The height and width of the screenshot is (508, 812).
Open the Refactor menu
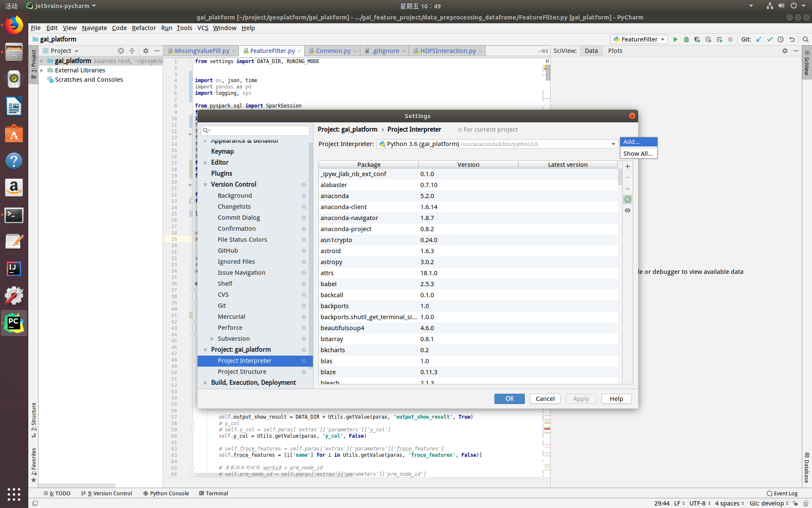click(144, 28)
